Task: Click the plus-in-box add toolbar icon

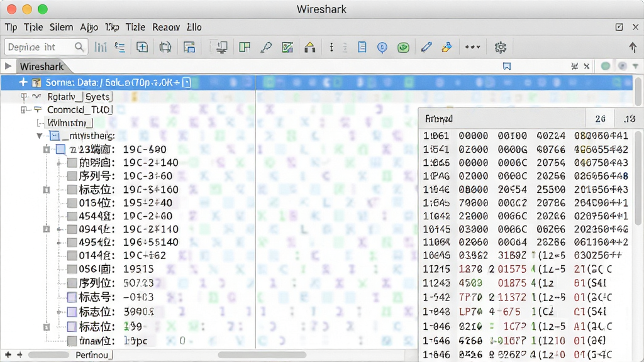Action: point(142,47)
